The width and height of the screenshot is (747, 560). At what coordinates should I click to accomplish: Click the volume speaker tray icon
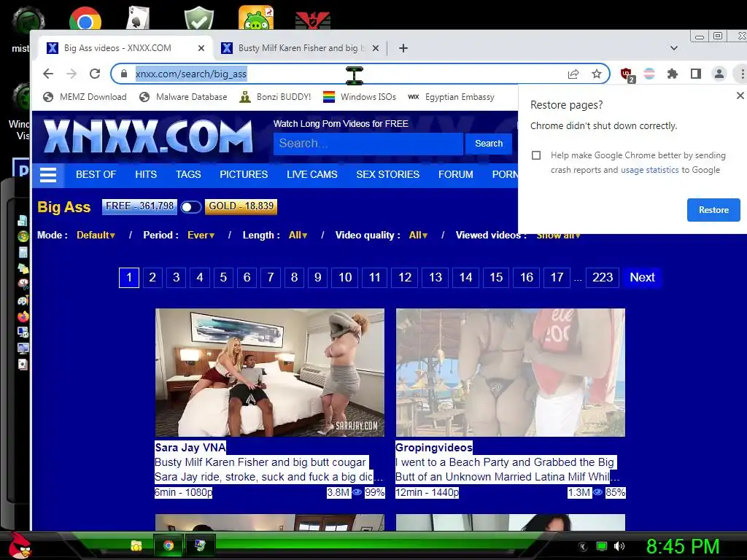[619, 546]
